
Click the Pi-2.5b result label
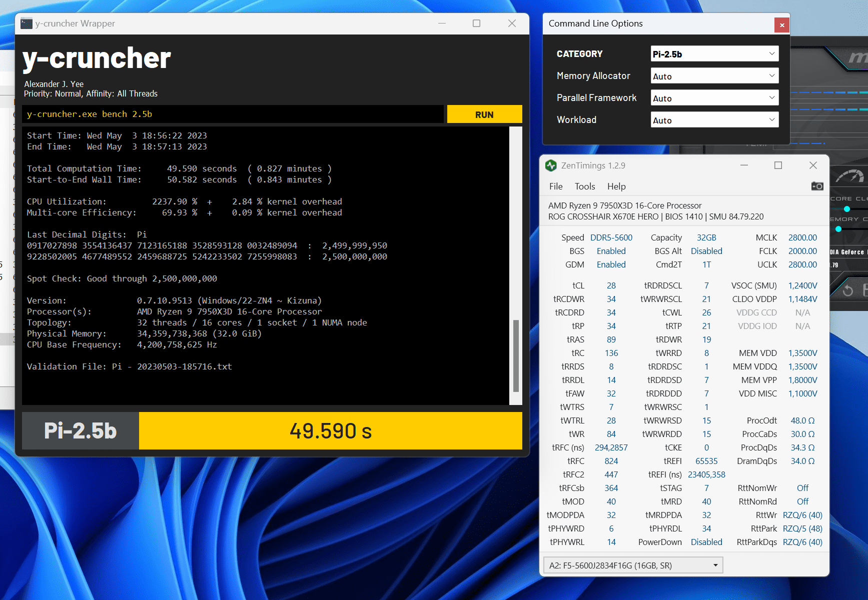pos(81,430)
